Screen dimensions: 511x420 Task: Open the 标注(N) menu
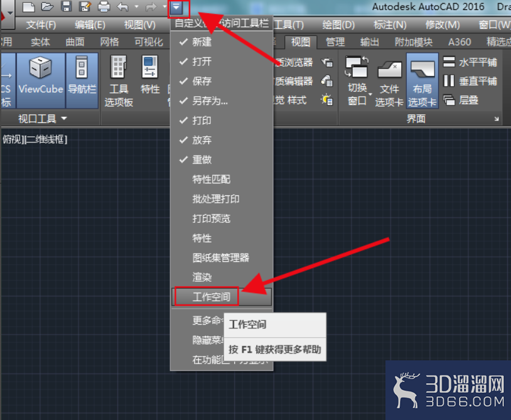tap(390, 24)
